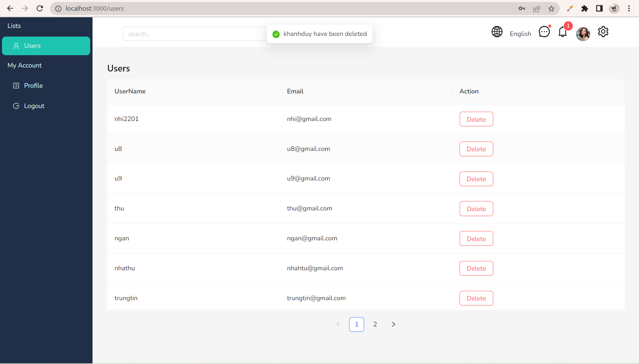Open the chat messages icon
The image size is (639, 364).
[544, 32]
